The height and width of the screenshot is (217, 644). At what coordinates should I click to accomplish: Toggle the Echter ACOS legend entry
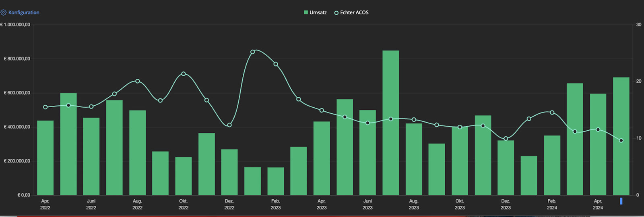click(351, 13)
